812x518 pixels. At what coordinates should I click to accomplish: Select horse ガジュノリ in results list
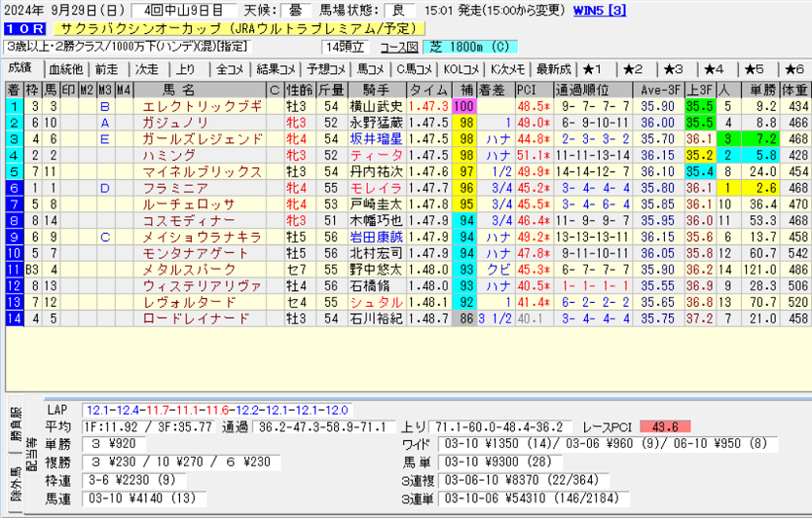click(x=175, y=122)
